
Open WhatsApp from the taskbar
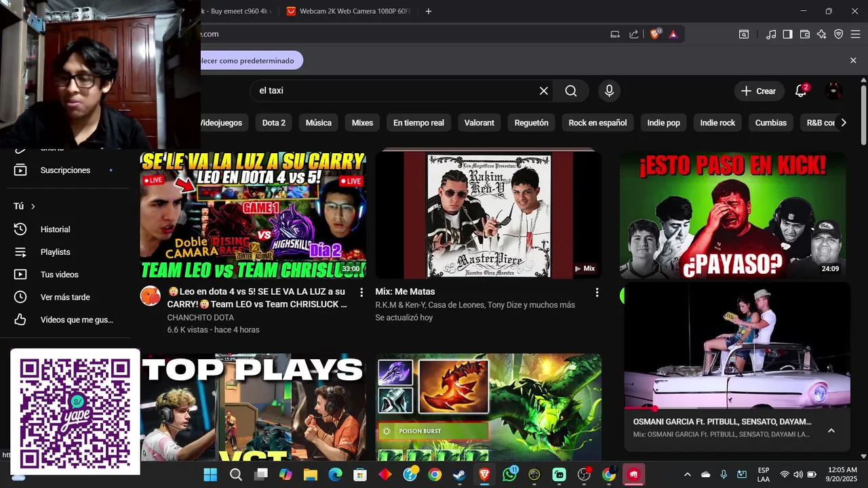point(510,474)
